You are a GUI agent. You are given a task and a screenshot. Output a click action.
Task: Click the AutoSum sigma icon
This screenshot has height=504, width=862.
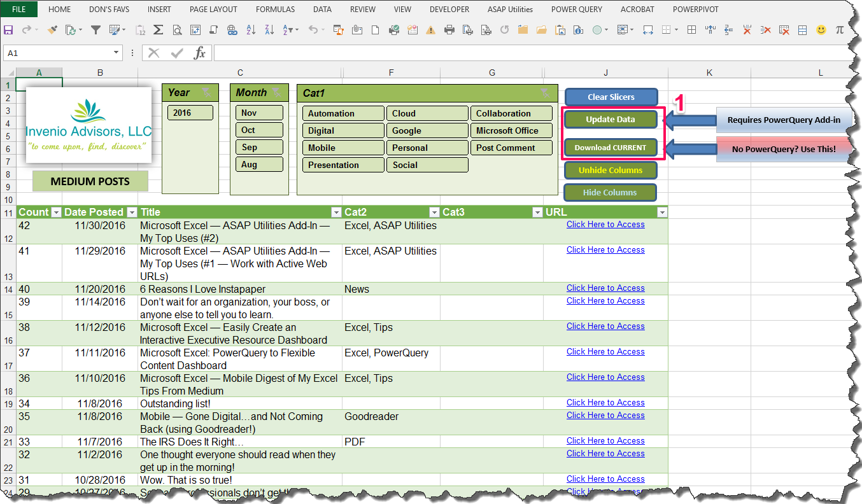pos(158,29)
